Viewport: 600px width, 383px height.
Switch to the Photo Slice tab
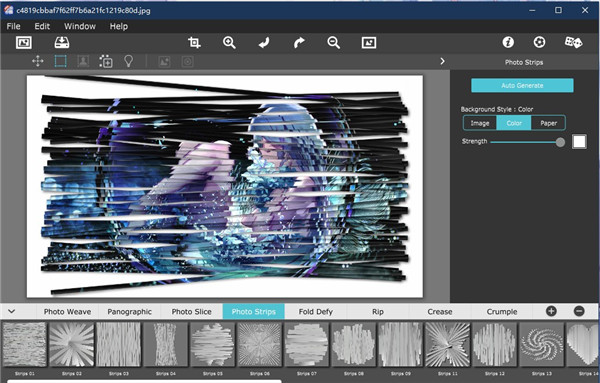click(191, 311)
